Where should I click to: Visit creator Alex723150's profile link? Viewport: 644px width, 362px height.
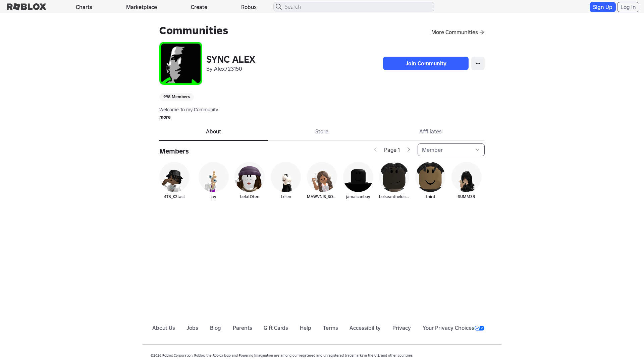[228, 69]
